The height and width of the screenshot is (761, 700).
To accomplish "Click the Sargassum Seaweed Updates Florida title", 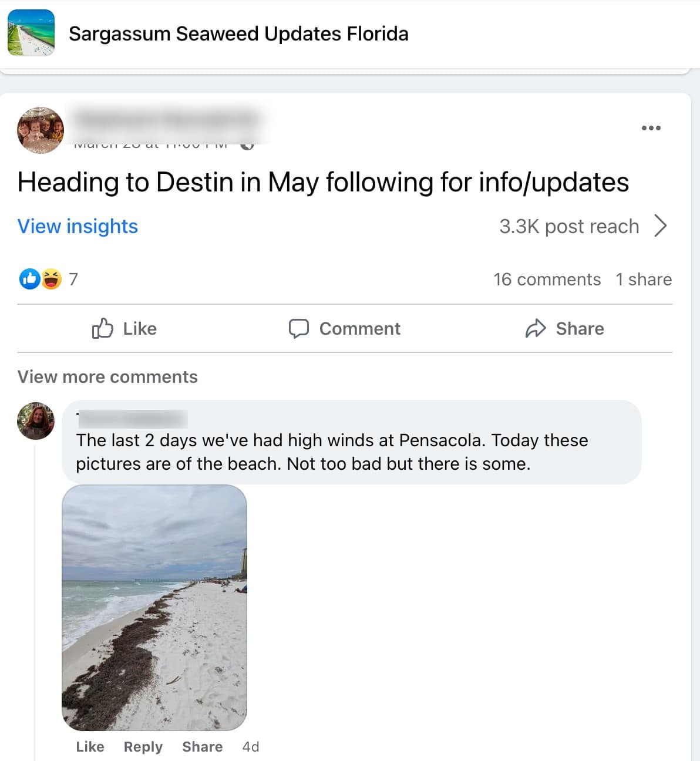I will [x=238, y=33].
